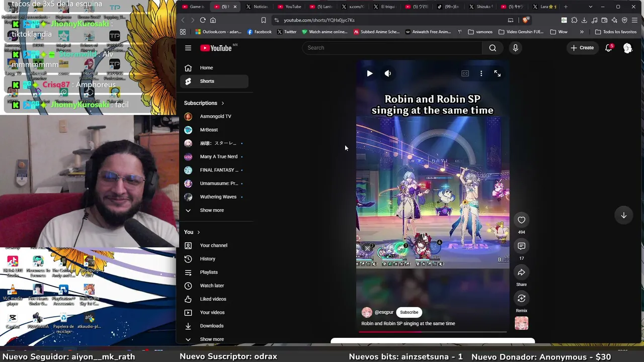Open the Short's comments panel
The image size is (644, 362).
tap(521, 246)
